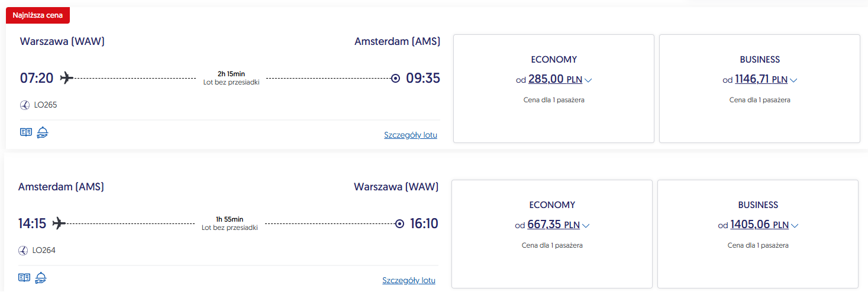Click the arrival marker before 09:35
868x292 pixels.
[x=396, y=78]
